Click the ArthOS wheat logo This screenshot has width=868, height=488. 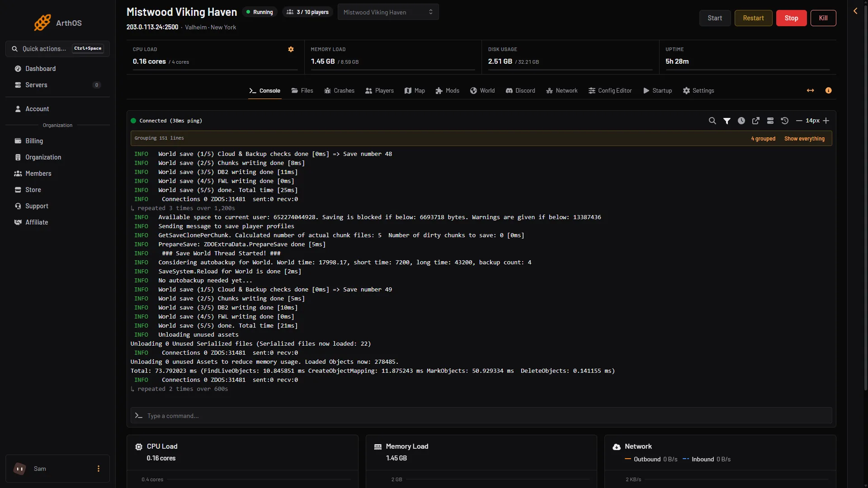pyautogui.click(x=42, y=23)
